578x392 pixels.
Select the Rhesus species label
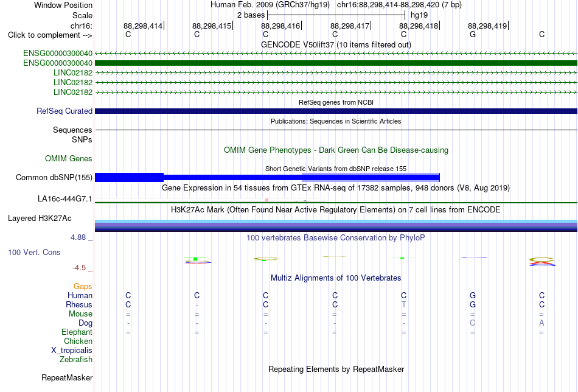click(x=79, y=304)
